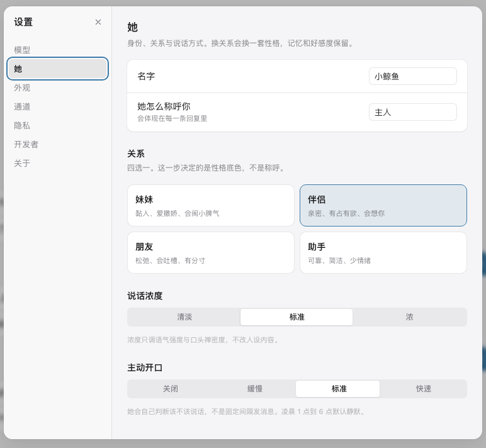
Task: Choose the 助手 relationship card
Action: pos(383,253)
